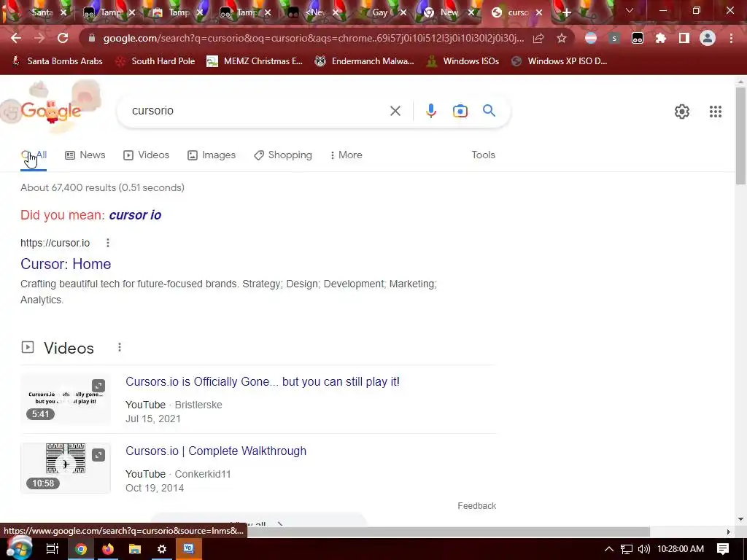
Task: Clear the search box with the X
Action: (x=395, y=111)
